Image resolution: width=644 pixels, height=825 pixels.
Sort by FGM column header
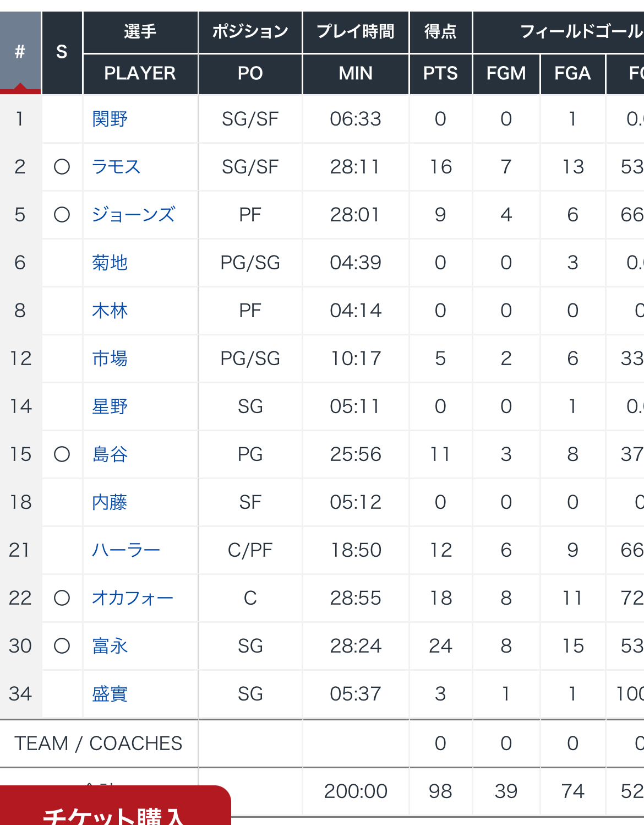click(506, 73)
